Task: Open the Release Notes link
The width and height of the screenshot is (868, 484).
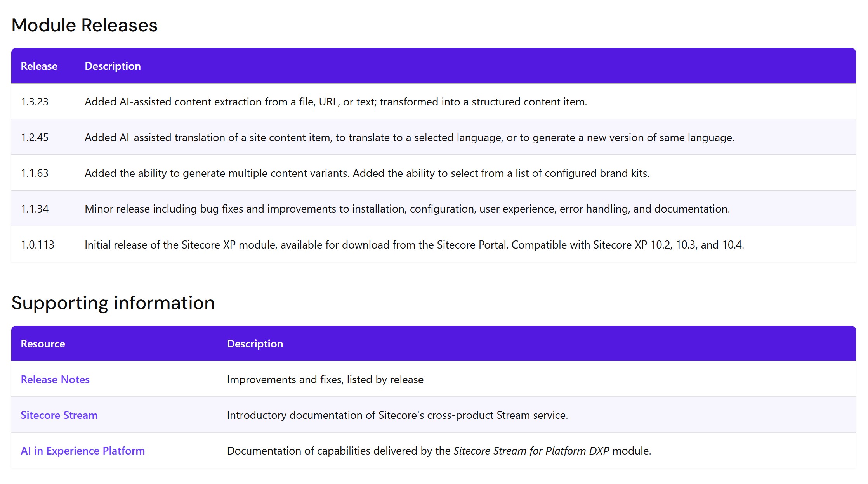Action: tap(55, 379)
